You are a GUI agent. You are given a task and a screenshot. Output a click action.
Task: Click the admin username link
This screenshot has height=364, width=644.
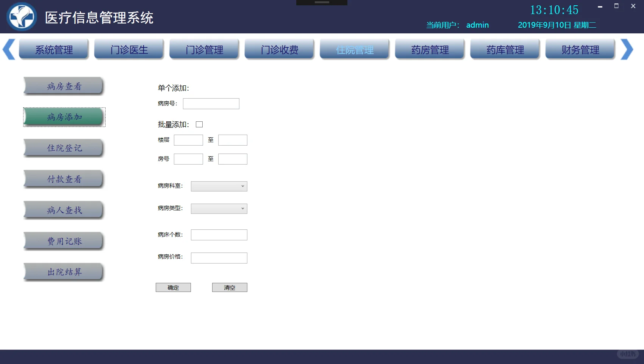coord(478,25)
